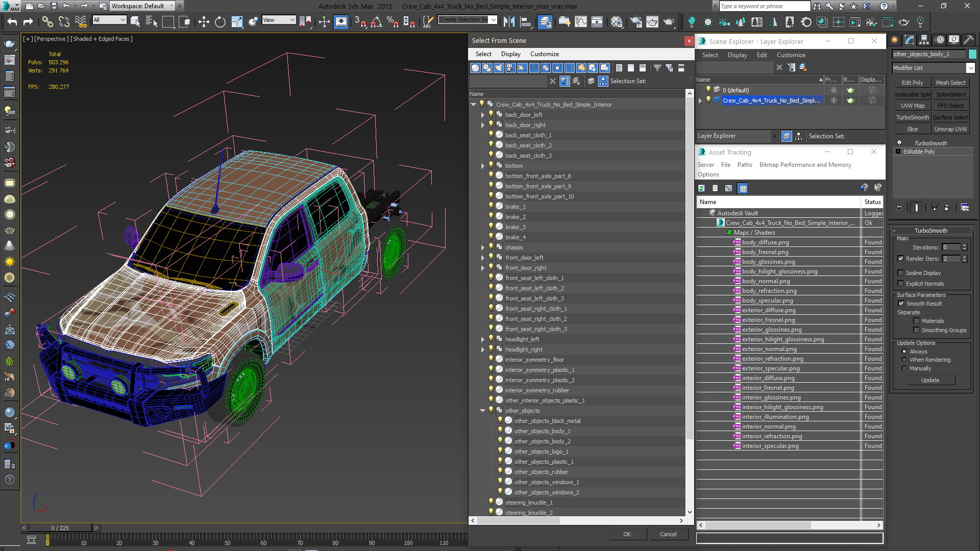
Task: Open the selection filter All dropdown
Action: pyautogui.click(x=109, y=20)
